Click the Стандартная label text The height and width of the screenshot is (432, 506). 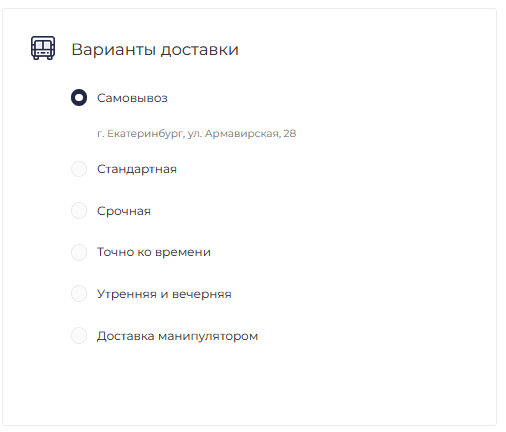(x=137, y=169)
